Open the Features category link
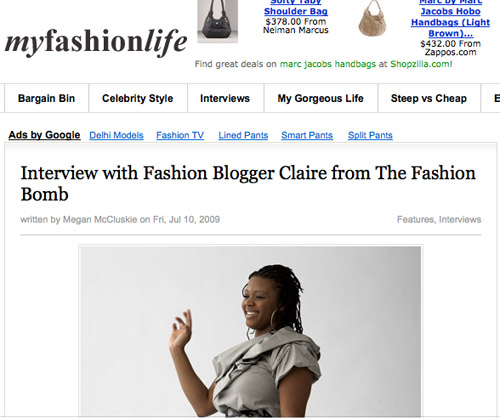The width and height of the screenshot is (500, 418). 416,219
